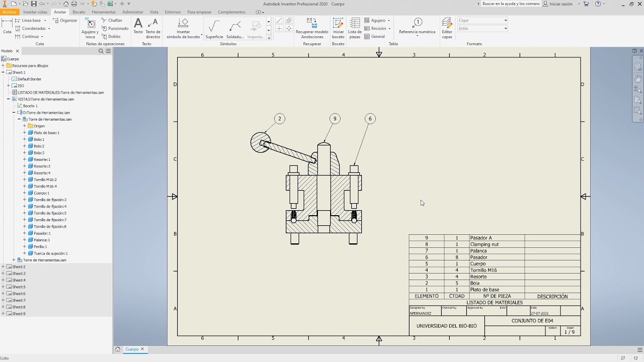
Task: Expand Sheet:2 in the browser tree
Action: coord(3,267)
